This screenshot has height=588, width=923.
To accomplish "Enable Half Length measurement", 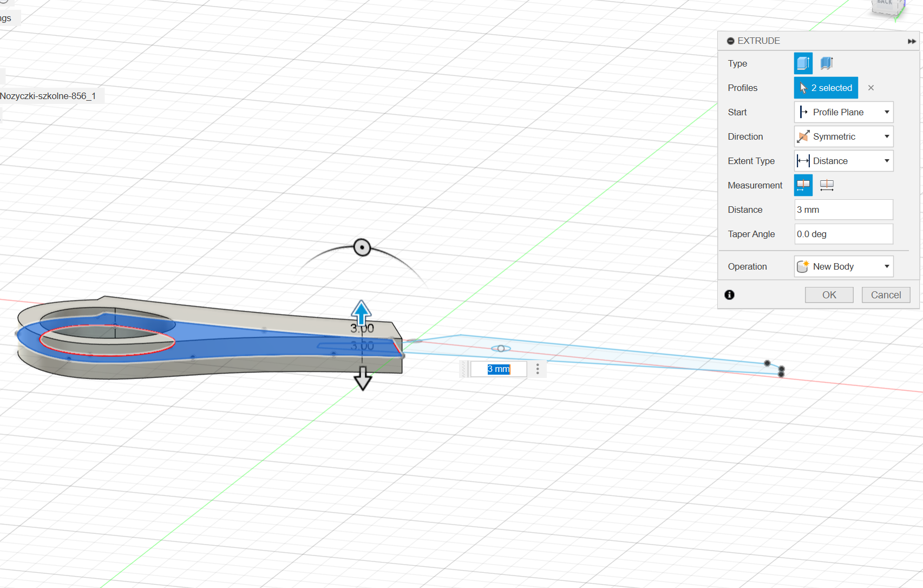I will point(803,185).
